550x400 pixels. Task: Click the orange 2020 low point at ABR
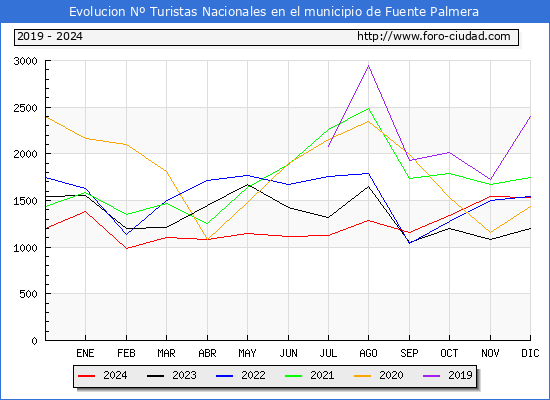pos(207,240)
